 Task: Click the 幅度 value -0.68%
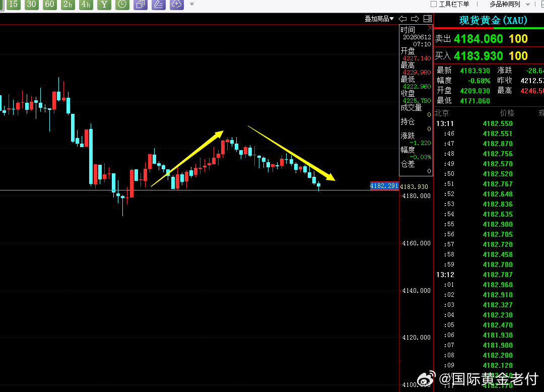tap(479, 81)
